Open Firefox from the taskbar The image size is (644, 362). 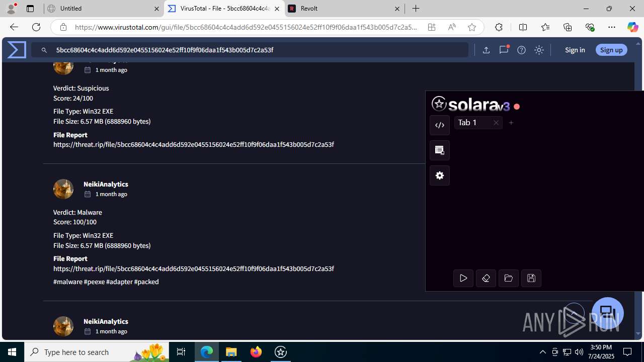pyautogui.click(x=256, y=352)
